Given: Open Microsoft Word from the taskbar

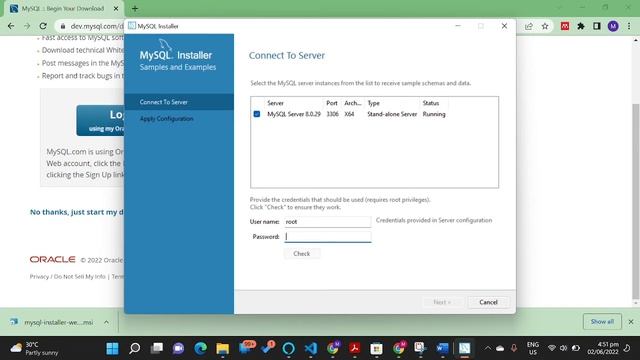Looking at the screenshot, I should click(x=442, y=348).
